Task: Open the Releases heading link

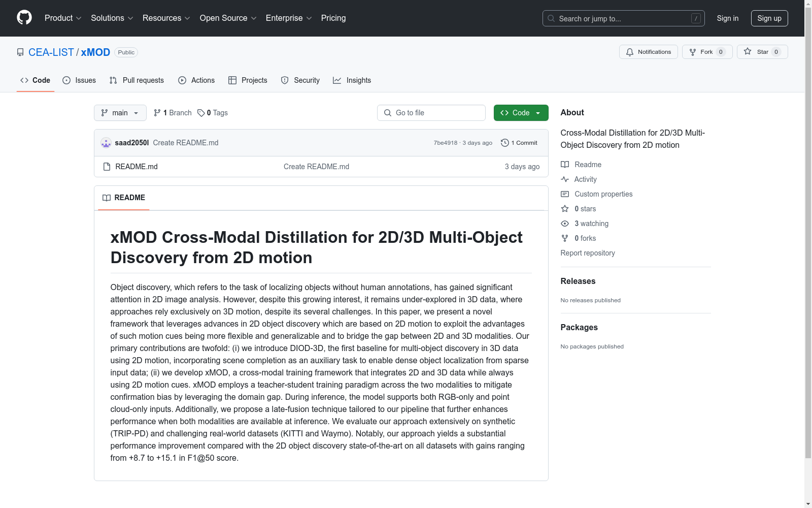Action: pyautogui.click(x=578, y=281)
